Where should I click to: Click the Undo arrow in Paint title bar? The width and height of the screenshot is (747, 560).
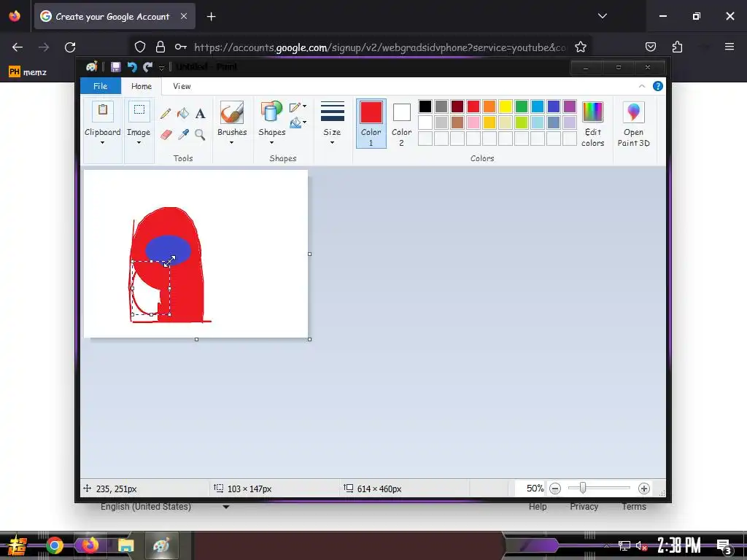(132, 67)
